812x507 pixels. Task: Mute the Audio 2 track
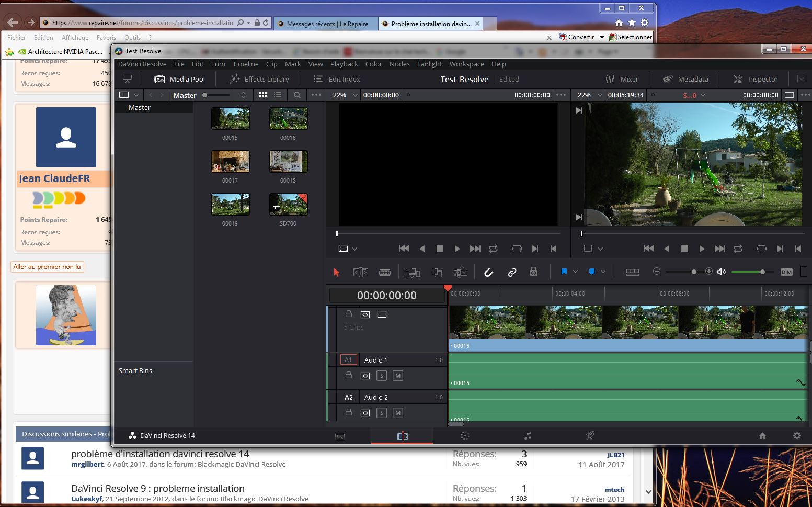pyautogui.click(x=398, y=413)
